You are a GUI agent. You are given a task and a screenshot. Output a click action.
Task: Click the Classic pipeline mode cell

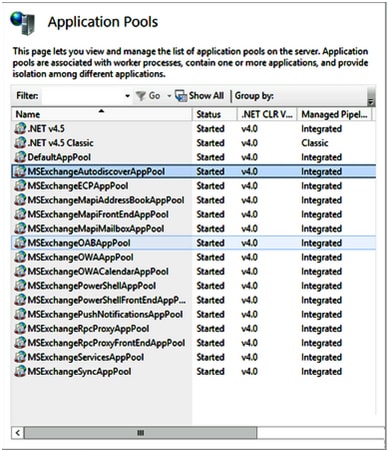pos(315,143)
